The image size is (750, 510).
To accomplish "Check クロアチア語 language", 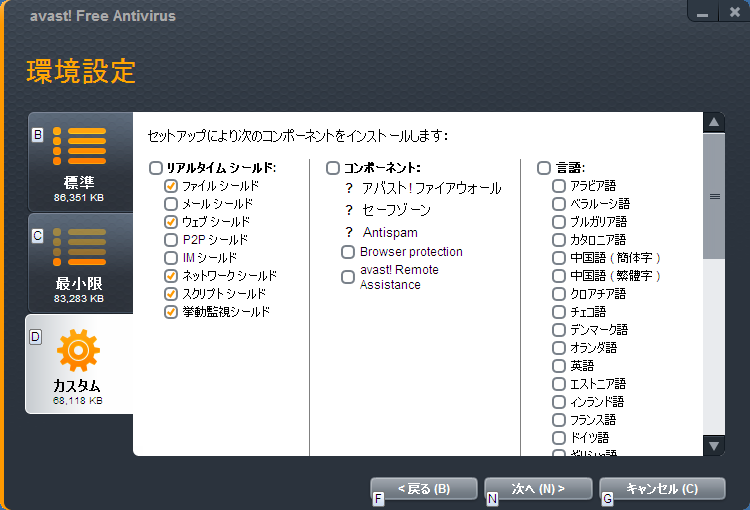I will tap(559, 294).
